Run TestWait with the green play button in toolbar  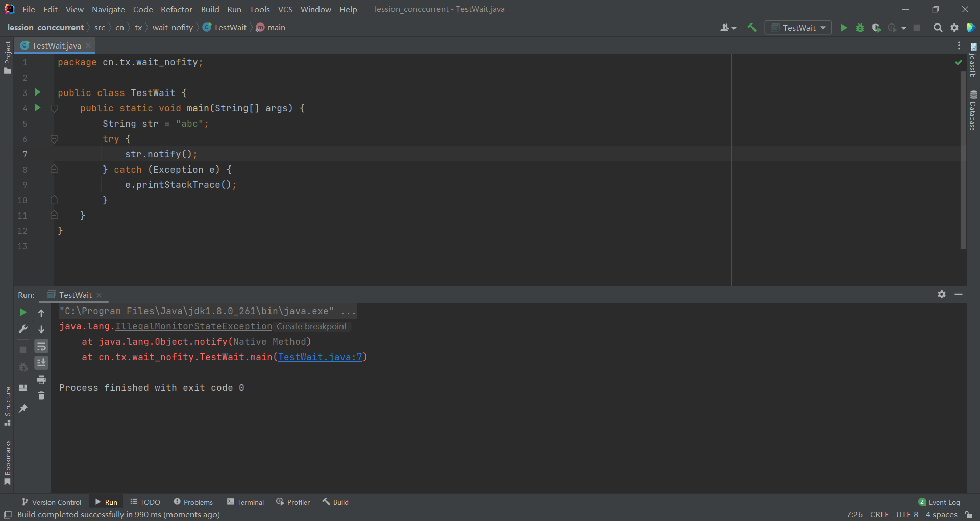click(x=844, y=28)
